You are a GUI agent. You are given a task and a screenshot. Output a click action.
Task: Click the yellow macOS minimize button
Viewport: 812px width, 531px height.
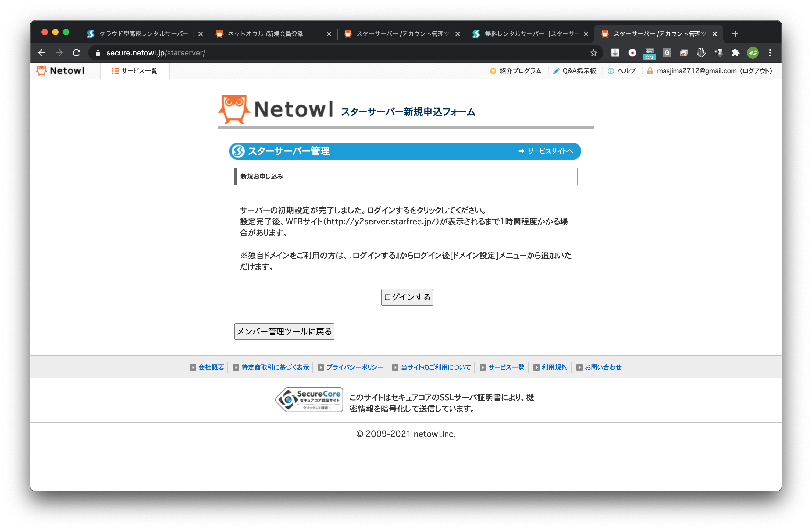[x=55, y=32]
